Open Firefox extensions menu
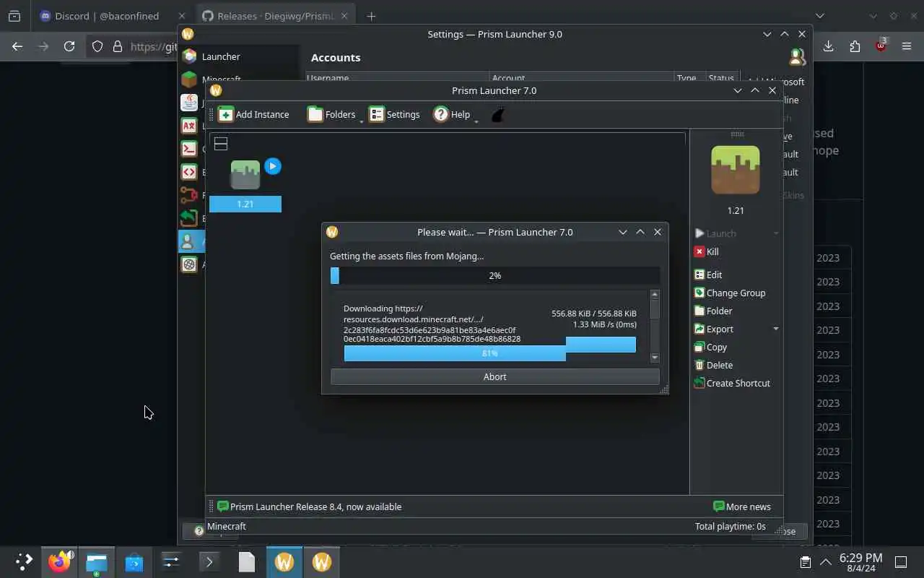The image size is (924, 578). [x=855, y=46]
